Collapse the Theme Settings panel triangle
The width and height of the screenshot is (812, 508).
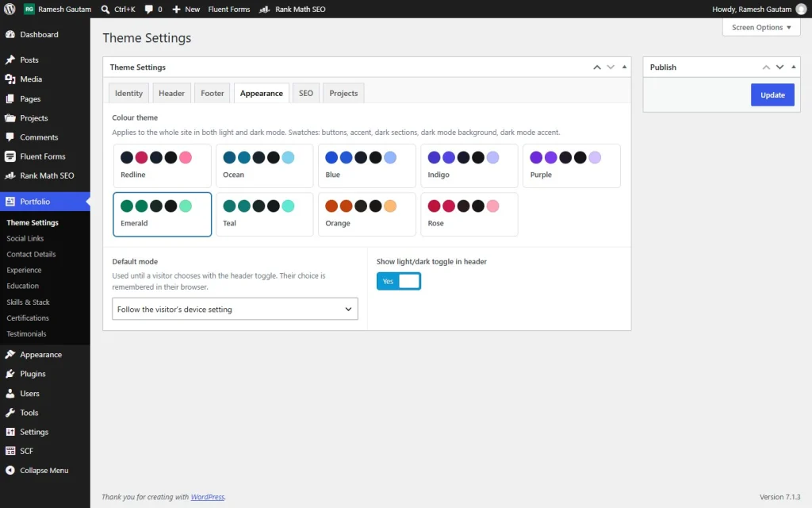(x=624, y=67)
